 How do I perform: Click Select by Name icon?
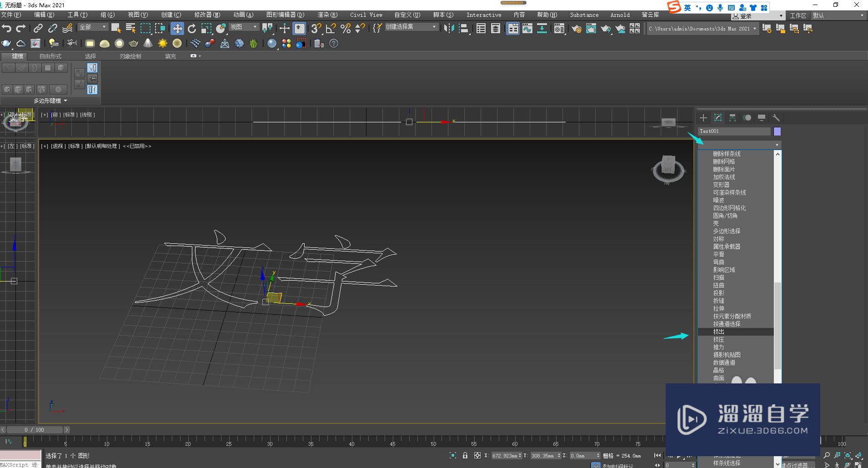[130, 28]
